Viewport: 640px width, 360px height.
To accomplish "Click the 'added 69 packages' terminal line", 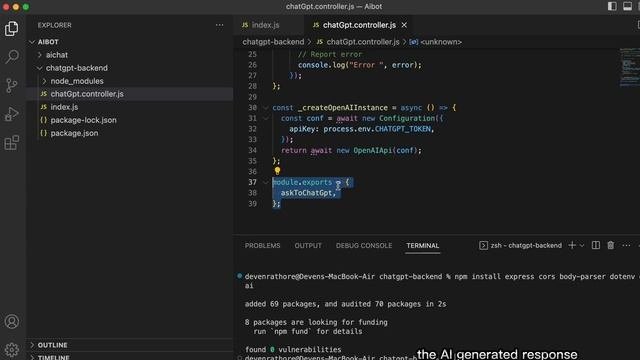I will 345,304.
